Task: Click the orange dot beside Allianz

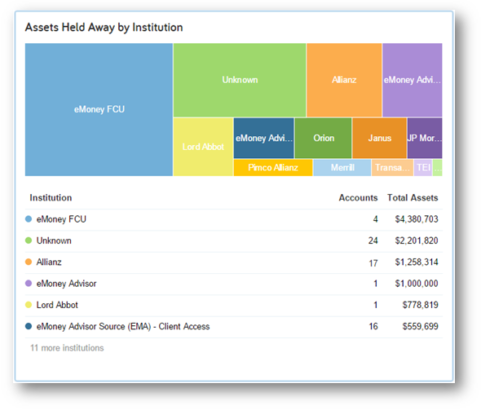Action: [29, 262]
